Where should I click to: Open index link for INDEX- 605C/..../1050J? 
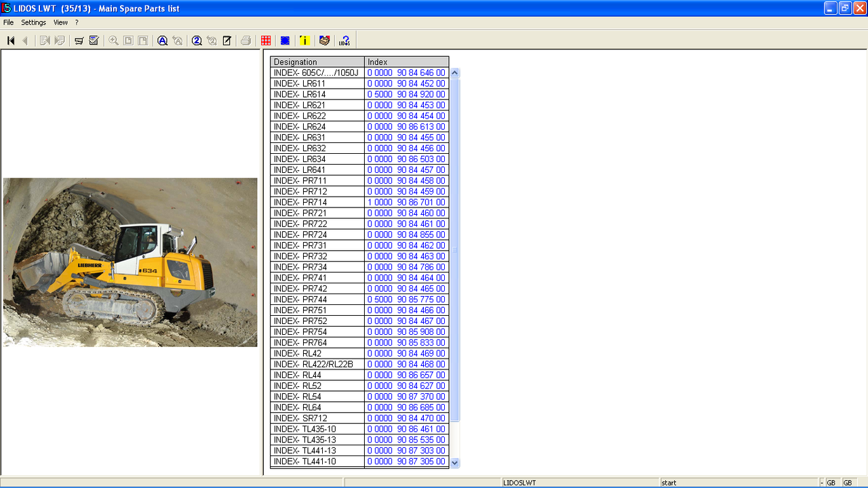coord(406,73)
